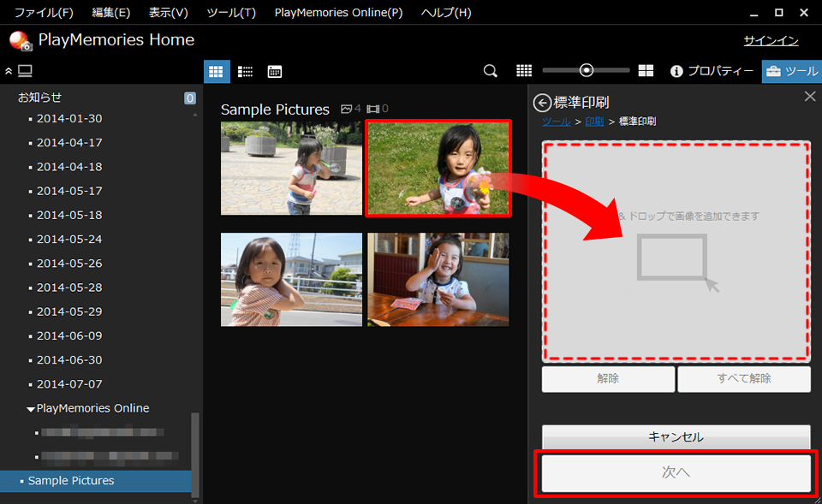This screenshot has width=822, height=504.
Task: Open the calendar view
Action: pyautogui.click(x=274, y=71)
